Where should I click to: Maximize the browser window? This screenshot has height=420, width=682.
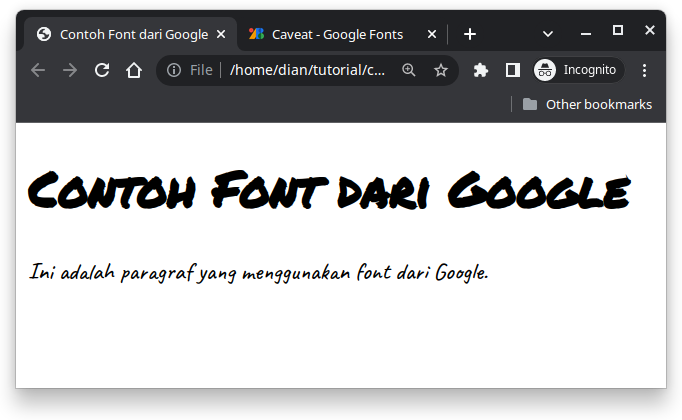point(618,30)
